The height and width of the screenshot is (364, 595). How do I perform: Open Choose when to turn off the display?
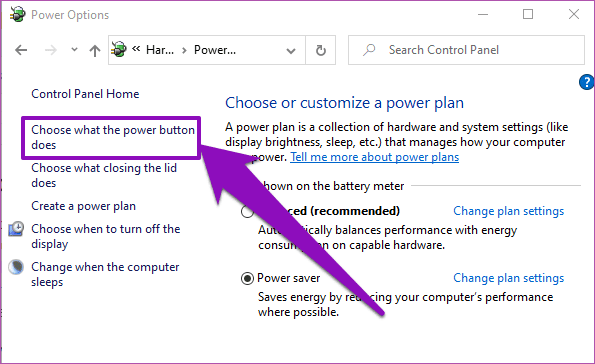click(105, 236)
